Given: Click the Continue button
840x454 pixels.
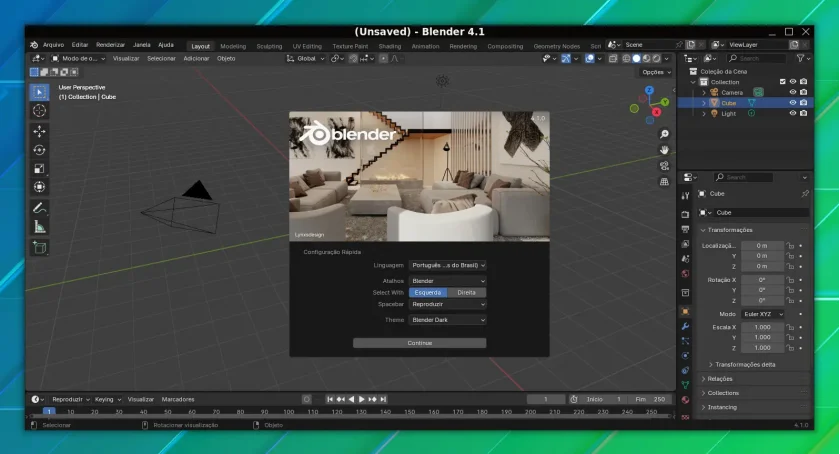Looking at the screenshot, I should [x=419, y=343].
